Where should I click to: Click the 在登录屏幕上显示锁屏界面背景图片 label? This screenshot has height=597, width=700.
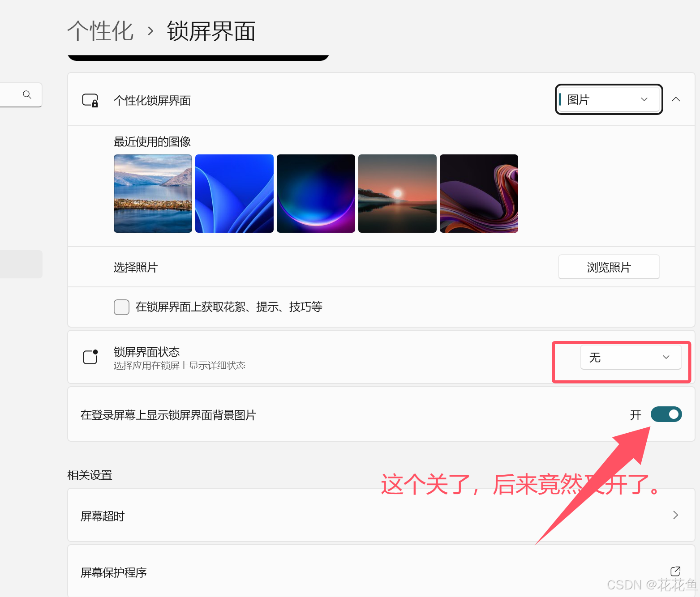pyautogui.click(x=168, y=415)
